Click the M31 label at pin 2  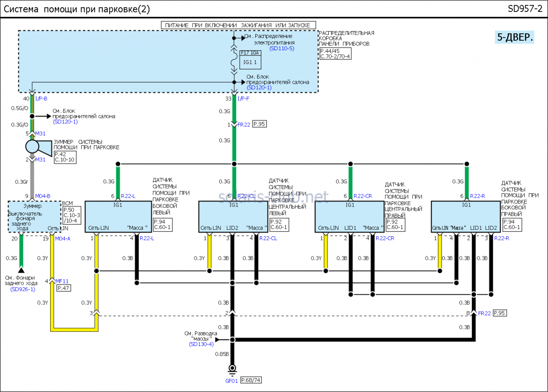click(x=40, y=159)
